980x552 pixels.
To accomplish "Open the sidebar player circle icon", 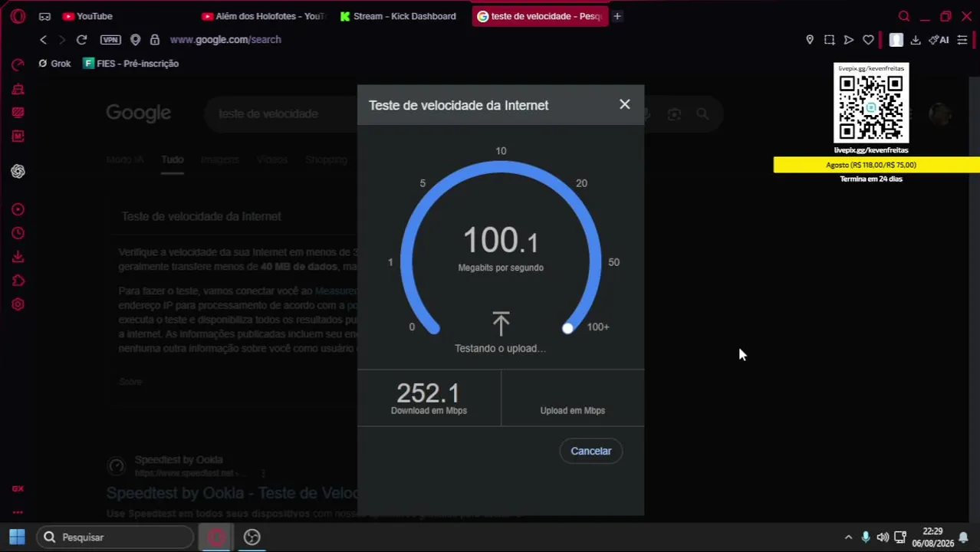I will [x=18, y=209].
